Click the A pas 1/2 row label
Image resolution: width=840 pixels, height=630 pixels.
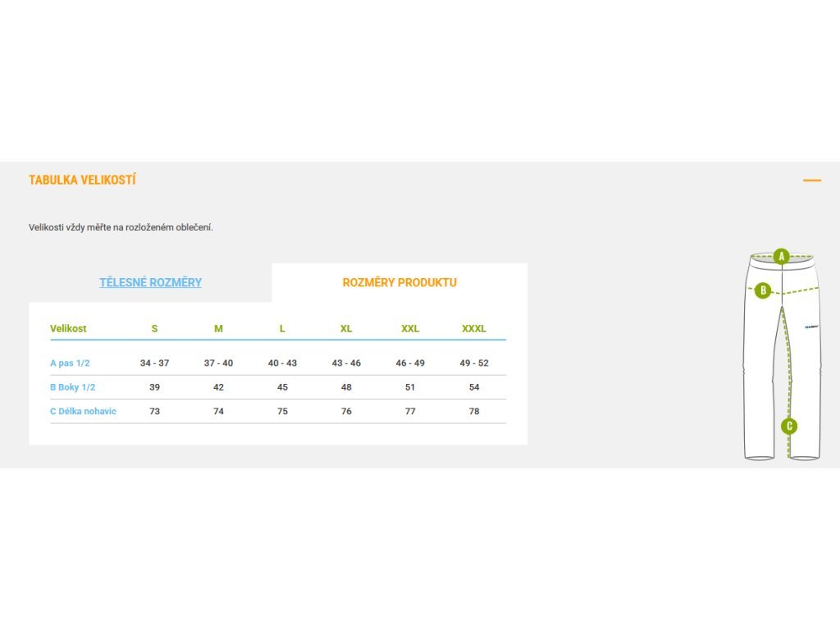(70, 363)
